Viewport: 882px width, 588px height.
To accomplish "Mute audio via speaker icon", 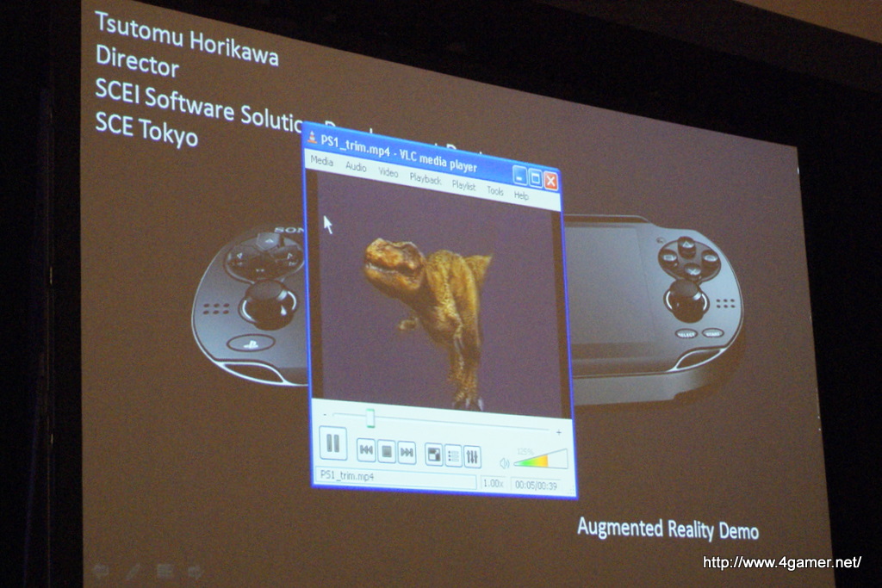I will pyautogui.click(x=505, y=462).
